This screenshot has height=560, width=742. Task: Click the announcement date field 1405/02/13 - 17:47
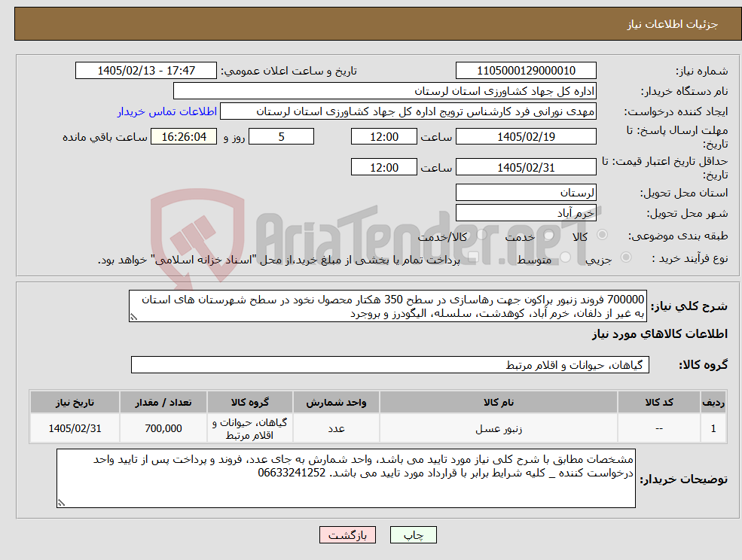(145, 71)
